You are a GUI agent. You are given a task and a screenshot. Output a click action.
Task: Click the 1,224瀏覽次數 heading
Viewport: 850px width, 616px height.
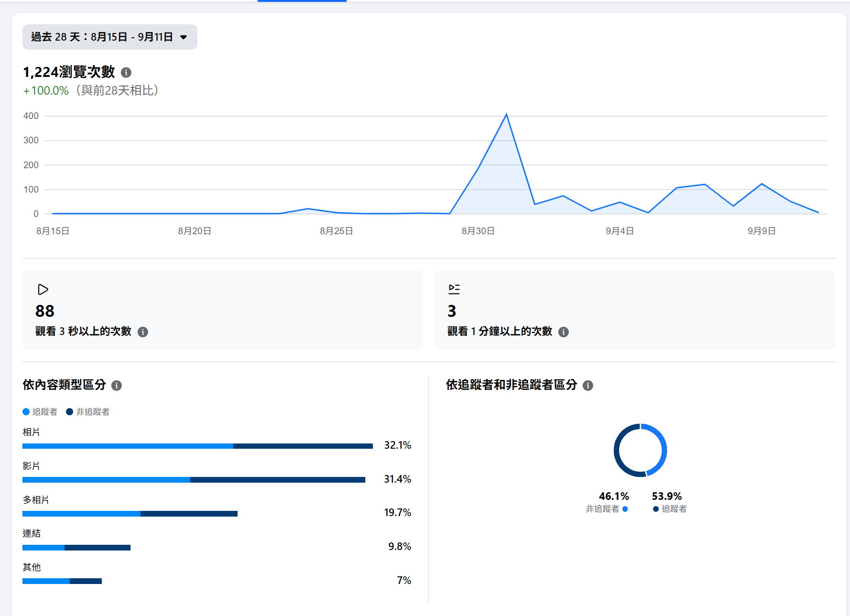pyautogui.click(x=69, y=72)
